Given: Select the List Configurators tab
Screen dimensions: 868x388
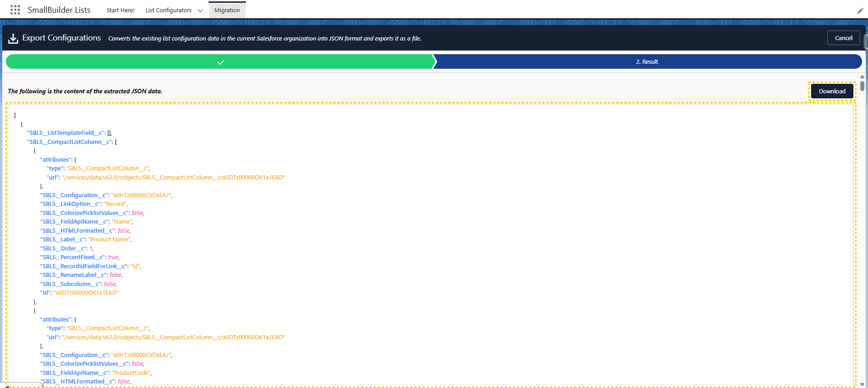Looking at the screenshot, I should point(168,10).
